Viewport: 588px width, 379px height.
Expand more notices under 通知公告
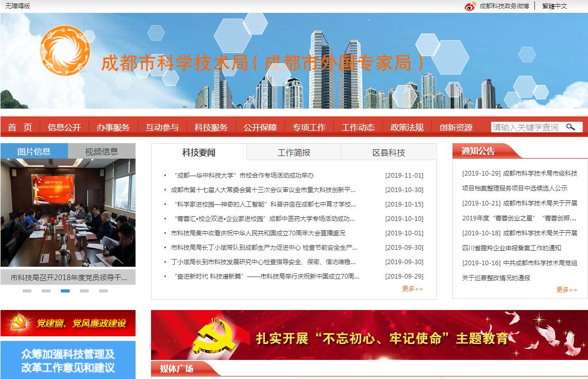566,290
